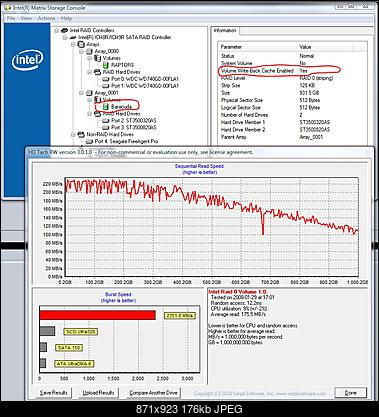Screen dimensions: 379x417
Task: Collapse the Intel RAID Controllers root node
Action: 57,30
